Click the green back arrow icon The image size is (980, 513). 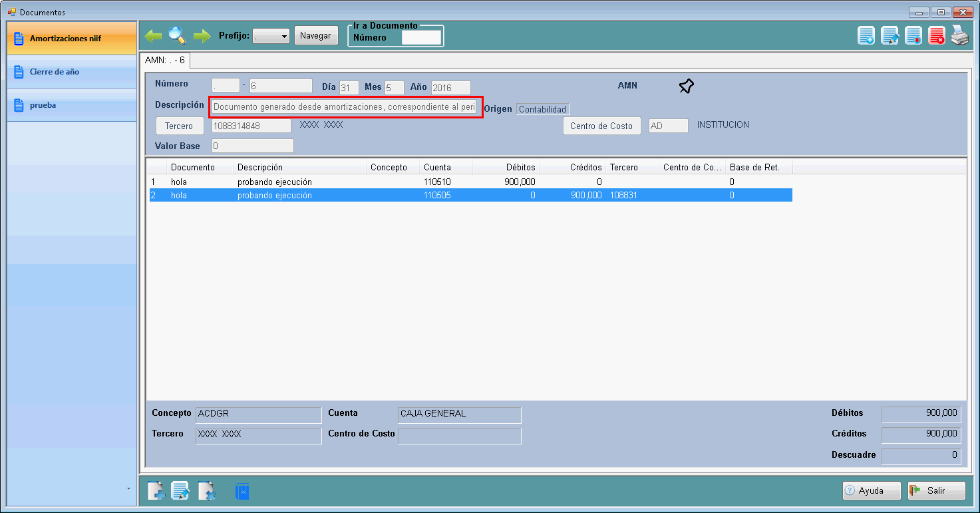point(154,35)
